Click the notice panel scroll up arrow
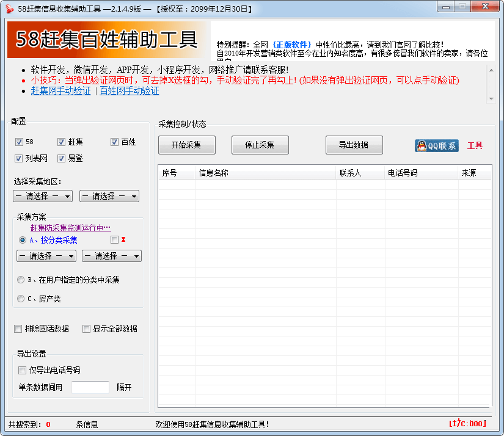 [x=491, y=70]
